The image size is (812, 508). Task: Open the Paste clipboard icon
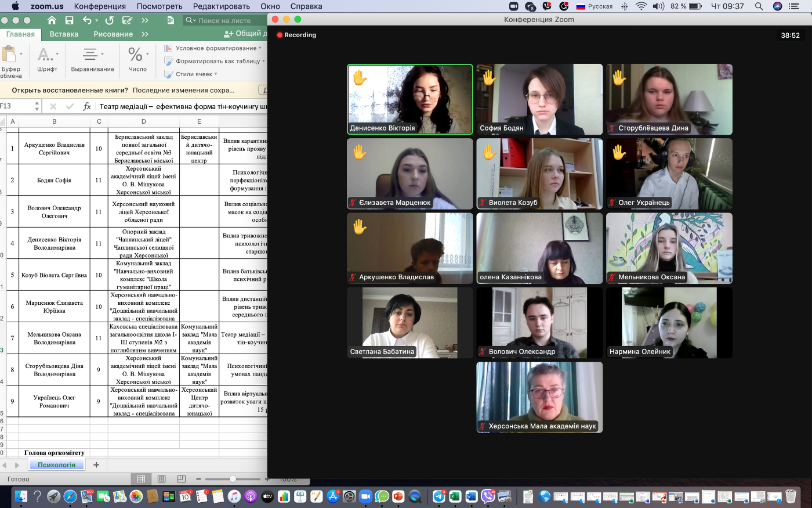pyautogui.click(x=9, y=55)
